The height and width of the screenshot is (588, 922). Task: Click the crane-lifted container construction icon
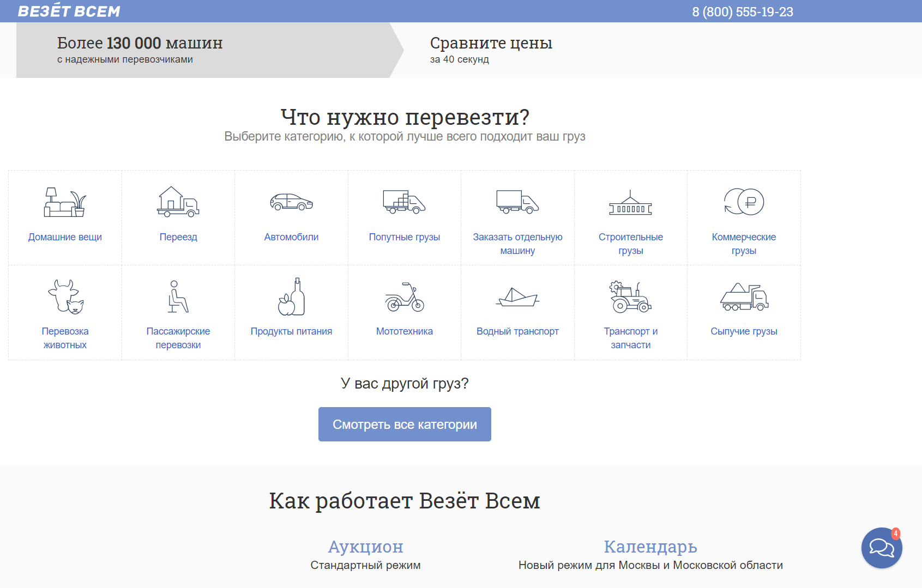(x=631, y=202)
